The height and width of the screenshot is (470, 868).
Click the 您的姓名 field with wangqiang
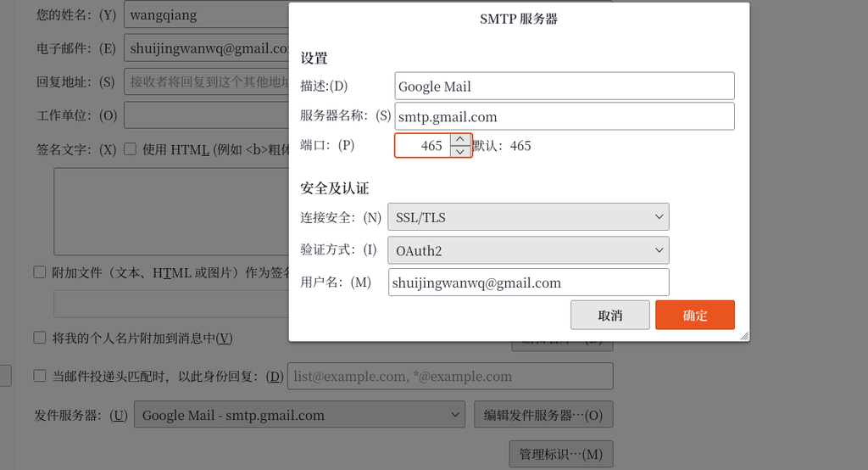[207, 14]
